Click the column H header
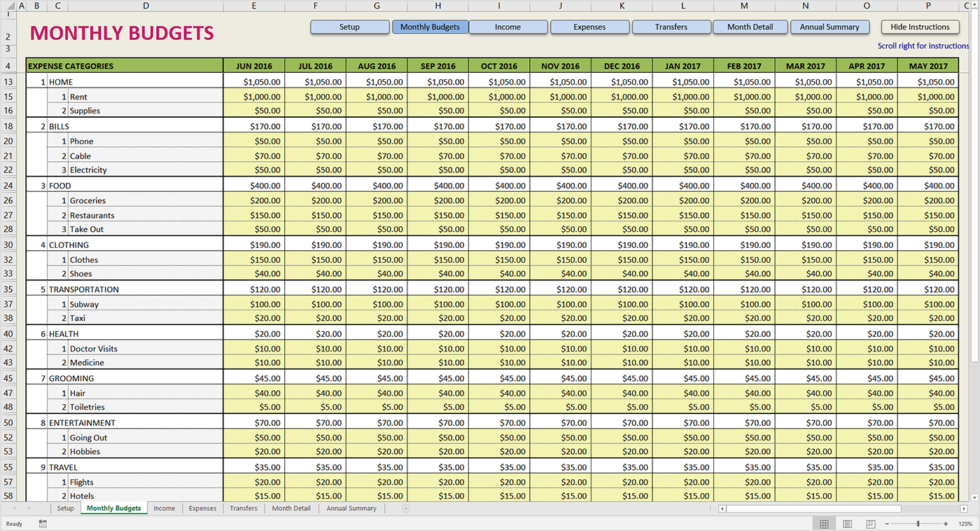Image resolution: width=980 pixels, height=531 pixels. (438, 6)
